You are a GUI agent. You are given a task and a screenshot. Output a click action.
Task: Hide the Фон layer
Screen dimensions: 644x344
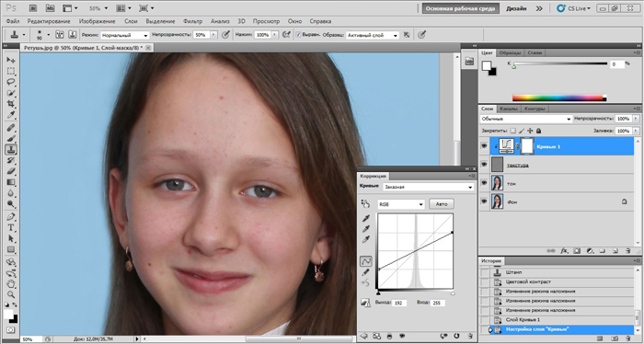(x=484, y=201)
